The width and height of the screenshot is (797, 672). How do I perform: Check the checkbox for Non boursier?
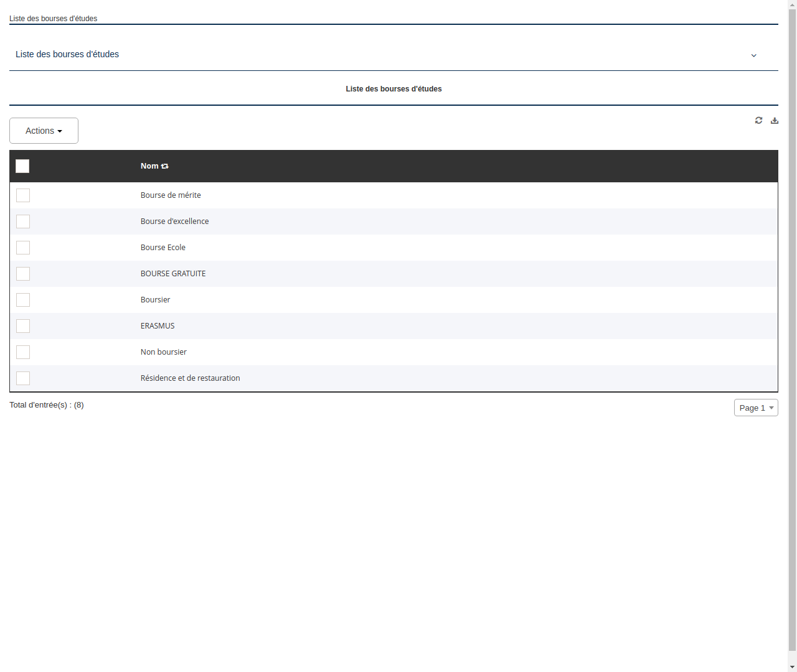[23, 352]
